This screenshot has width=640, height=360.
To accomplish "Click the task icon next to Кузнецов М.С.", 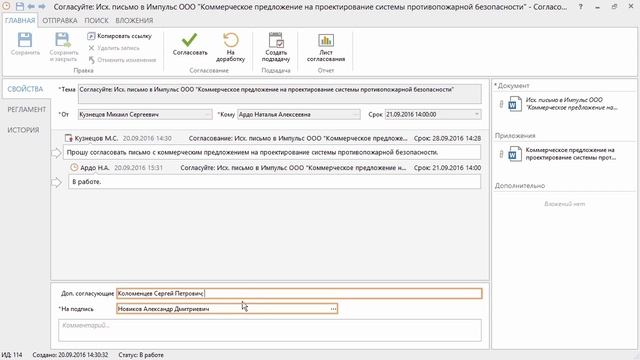I will click(x=69, y=138).
